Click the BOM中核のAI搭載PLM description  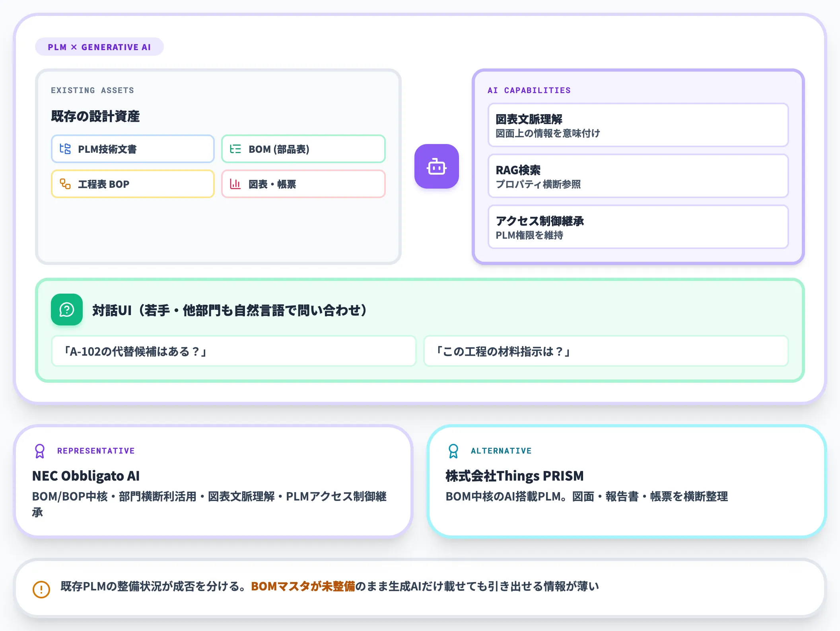coord(587,497)
